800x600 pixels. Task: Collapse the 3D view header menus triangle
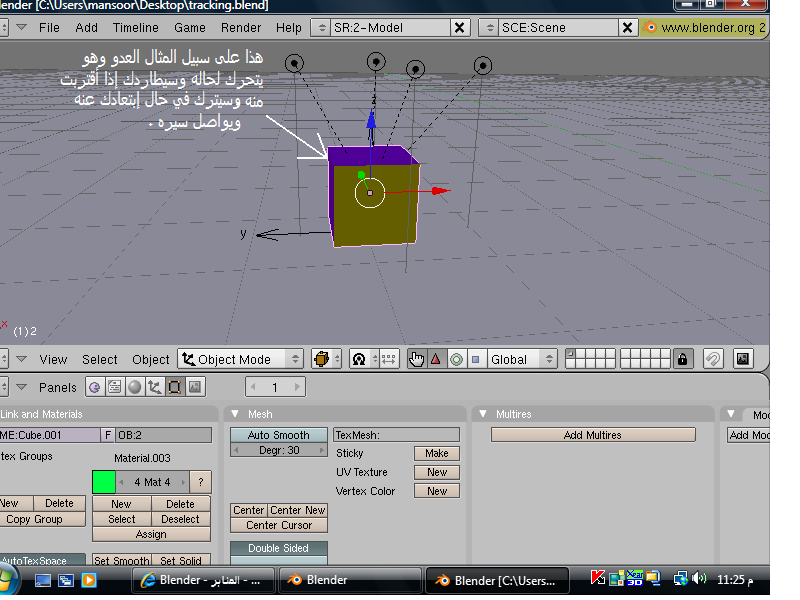pyautogui.click(x=21, y=359)
